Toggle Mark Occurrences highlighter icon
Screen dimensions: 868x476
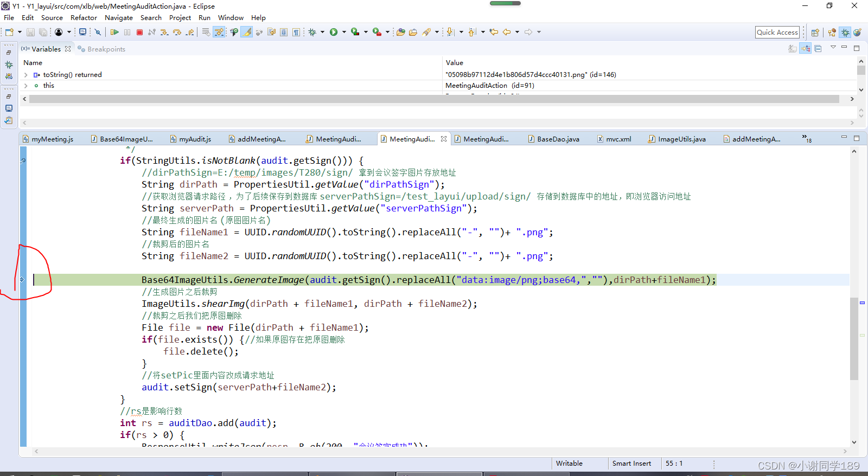tap(247, 32)
